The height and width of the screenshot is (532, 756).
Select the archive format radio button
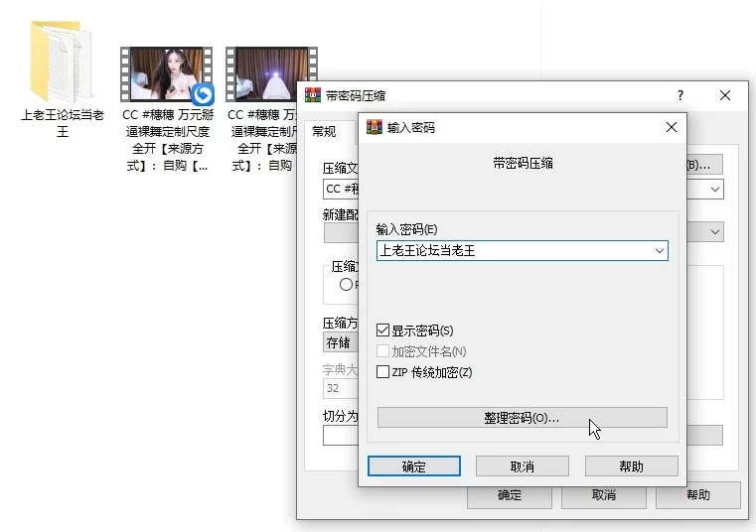(346, 284)
